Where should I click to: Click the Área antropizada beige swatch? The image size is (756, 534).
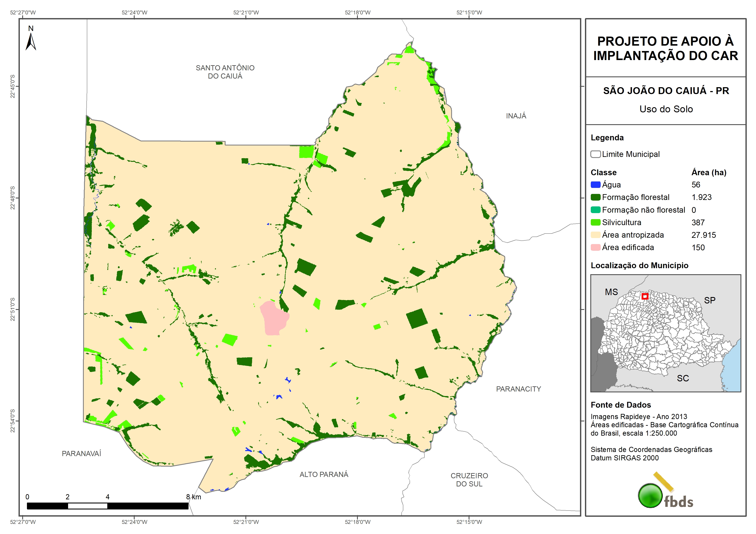(x=595, y=235)
